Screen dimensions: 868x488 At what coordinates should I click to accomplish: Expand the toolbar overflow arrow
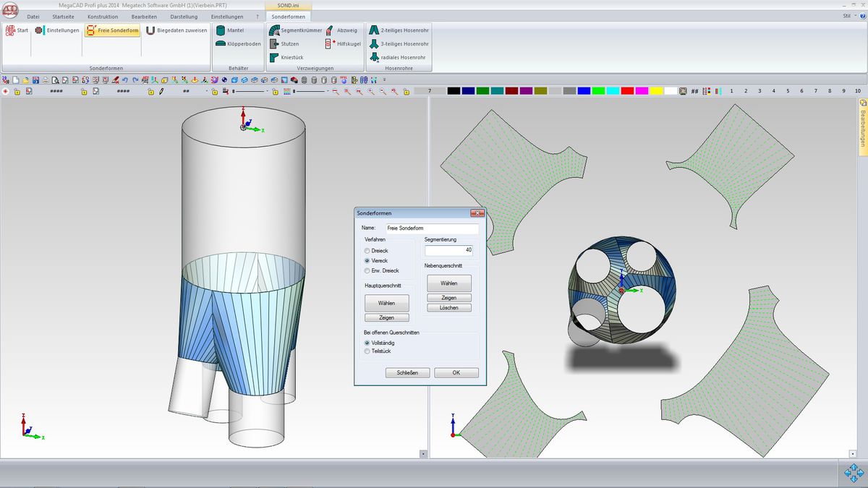click(386, 80)
